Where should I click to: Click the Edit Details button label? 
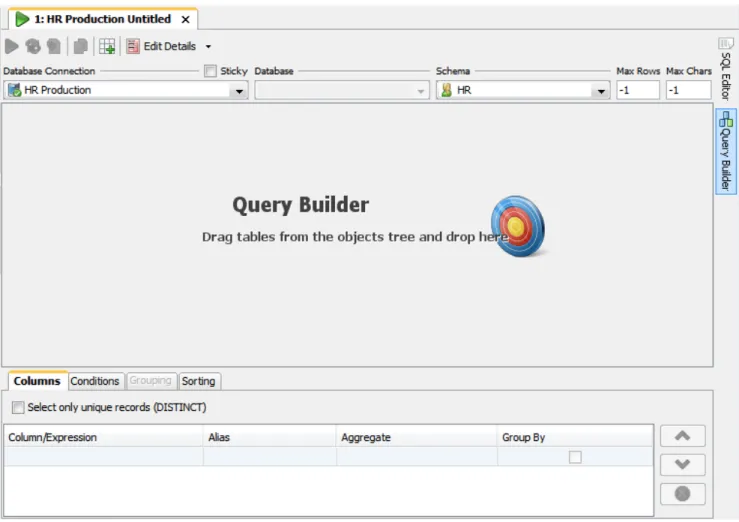pyautogui.click(x=170, y=46)
